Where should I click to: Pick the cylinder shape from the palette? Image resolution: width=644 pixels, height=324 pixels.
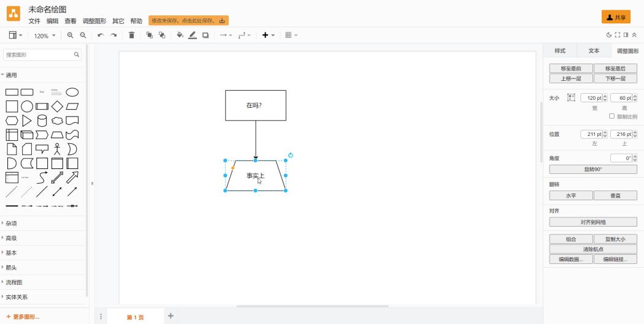pyautogui.click(x=42, y=121)
